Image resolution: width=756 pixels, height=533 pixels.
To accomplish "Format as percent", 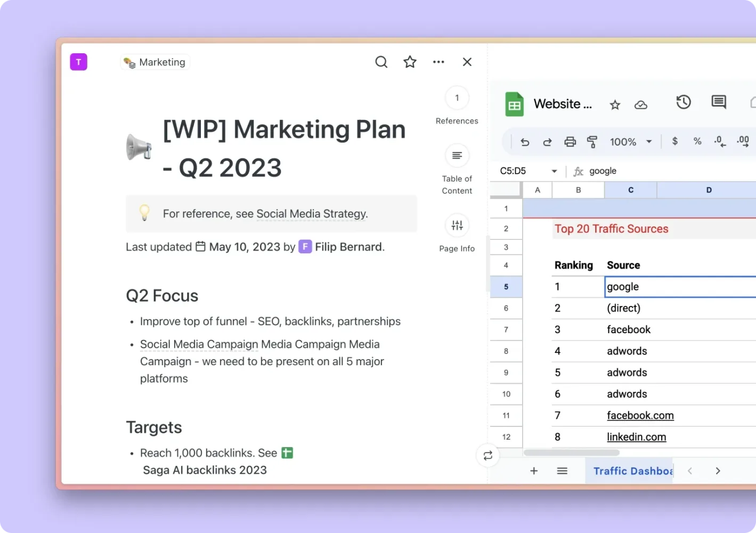I will click(697, 141).
